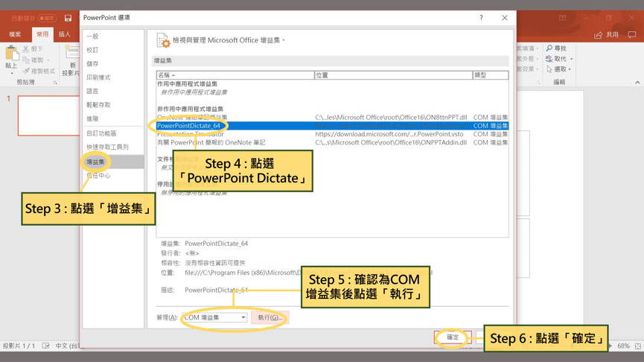Click the 中文 language status entry

coord(68,346)
